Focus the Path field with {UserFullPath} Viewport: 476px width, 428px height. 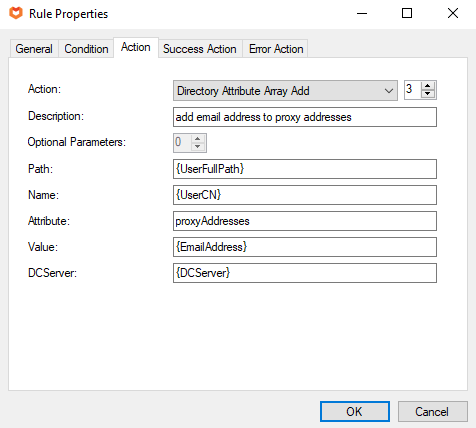click(x=305, y=169)
